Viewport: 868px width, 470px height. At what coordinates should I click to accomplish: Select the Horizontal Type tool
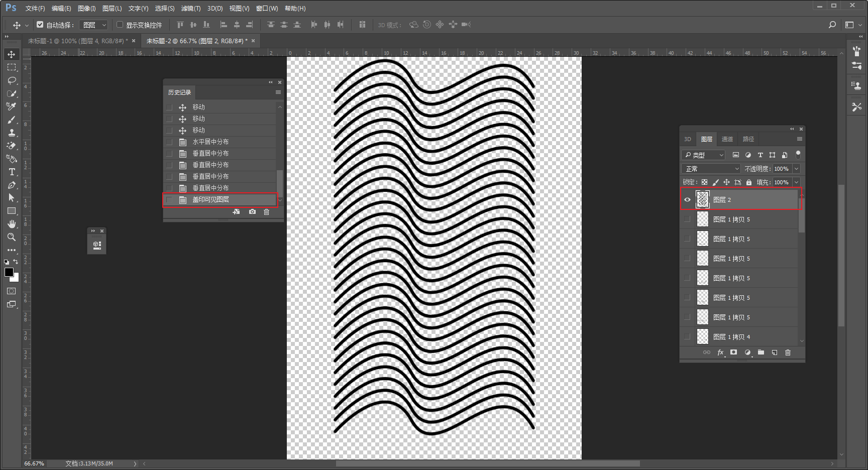[12, 172]
